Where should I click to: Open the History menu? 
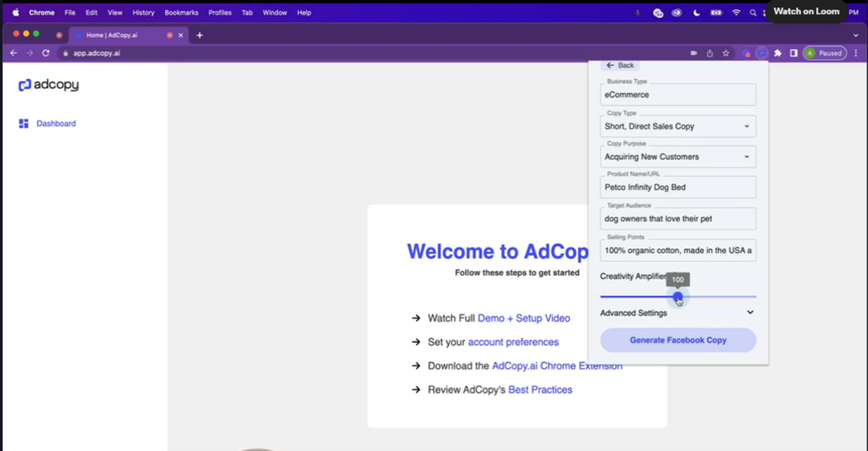[143, 12]
